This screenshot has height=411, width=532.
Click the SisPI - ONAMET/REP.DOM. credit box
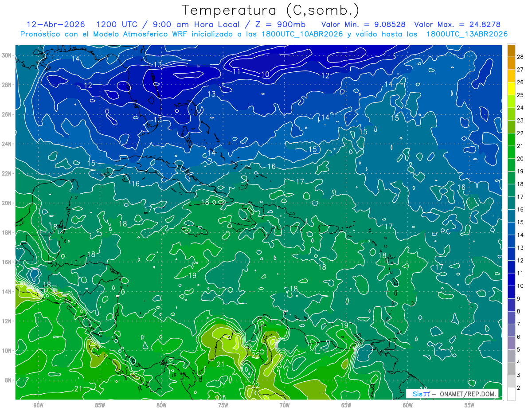(452, 394)
